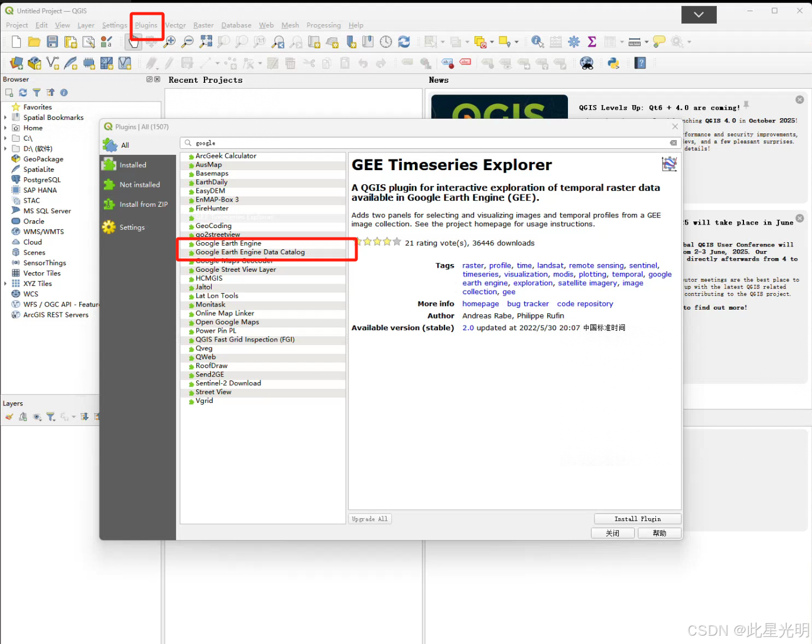Expand the C:\ drive node
This screenshot has height=644, width=812.
tap(5, 138)
